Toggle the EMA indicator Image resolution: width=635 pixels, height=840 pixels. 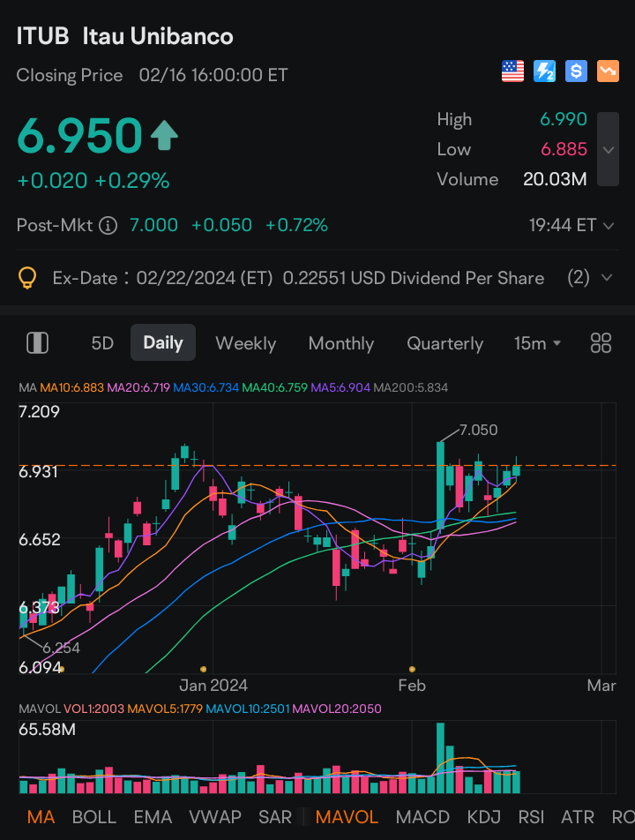153,817
